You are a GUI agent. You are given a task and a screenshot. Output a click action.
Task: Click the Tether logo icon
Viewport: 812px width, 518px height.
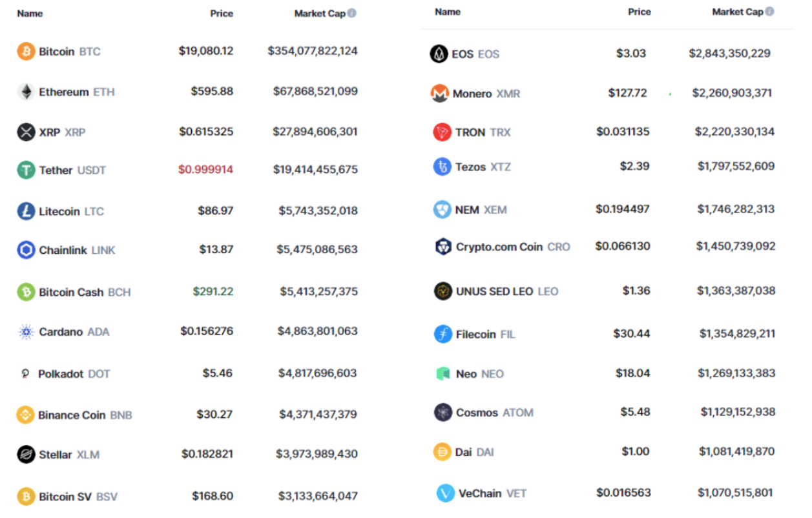[25, 170]
